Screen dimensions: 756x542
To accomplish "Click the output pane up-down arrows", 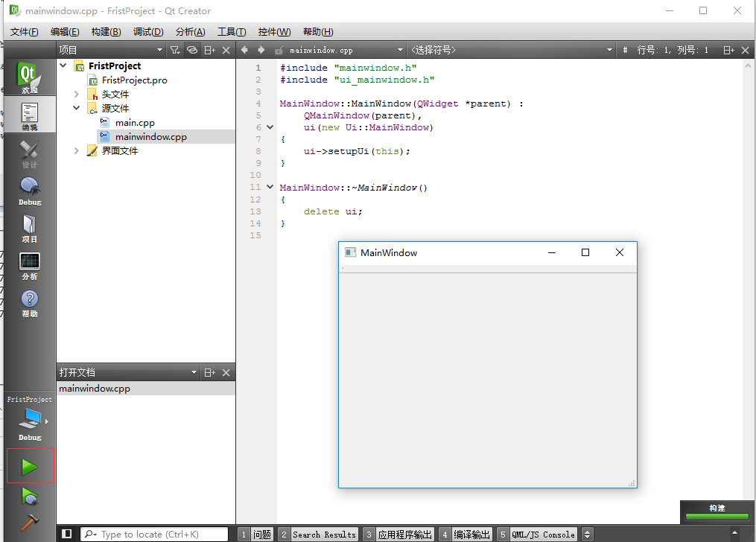I will point(587,535).
